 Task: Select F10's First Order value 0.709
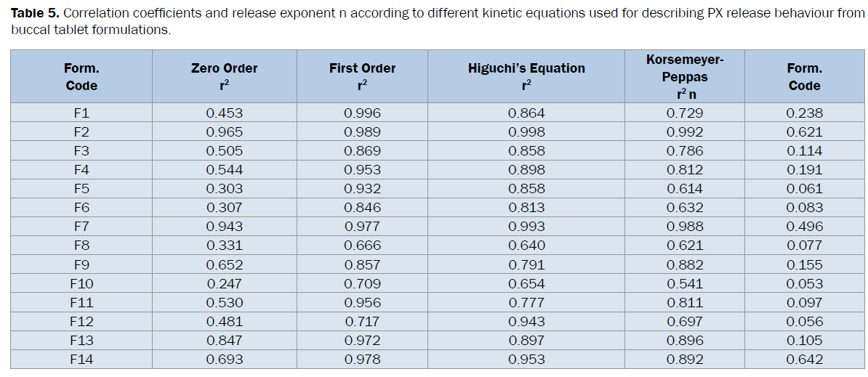[362, 283]
